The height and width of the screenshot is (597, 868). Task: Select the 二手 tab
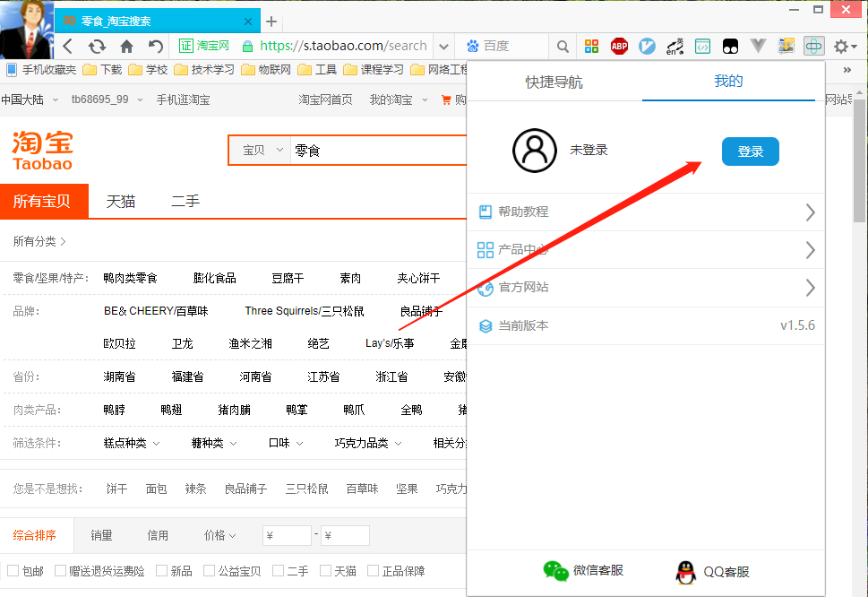tap(185, 201)
